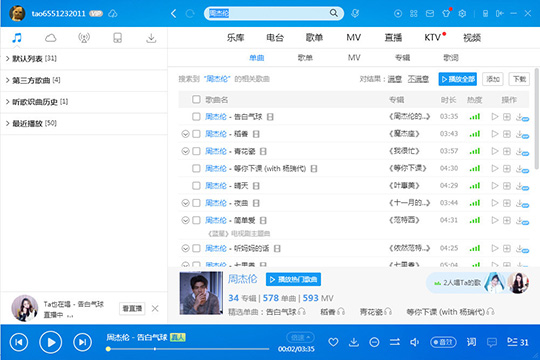Download the currently playing song
This screenshot has width=540, height=360.
click(354, 342)
